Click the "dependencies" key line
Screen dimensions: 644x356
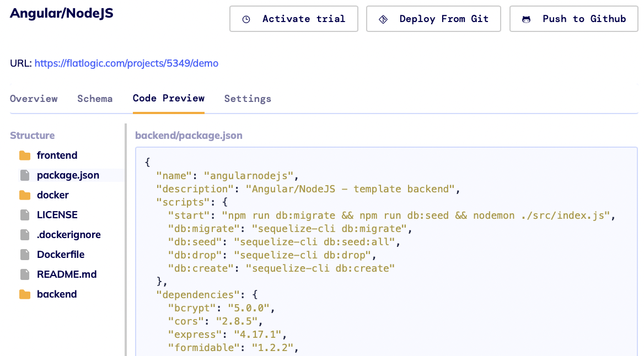tap(207, 294)
